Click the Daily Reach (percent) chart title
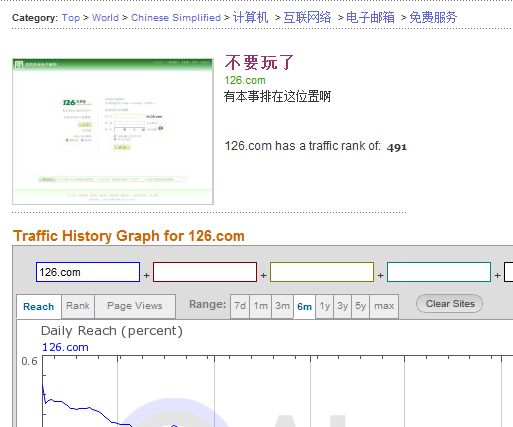Viewport: 513px width, 427px height. click(112, 331)
